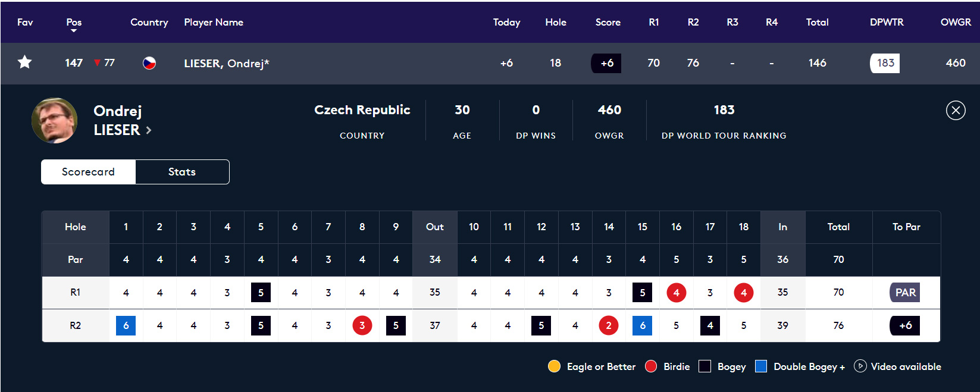Open Ondrej Lieser profile via chevron

(x=149, y=130)
